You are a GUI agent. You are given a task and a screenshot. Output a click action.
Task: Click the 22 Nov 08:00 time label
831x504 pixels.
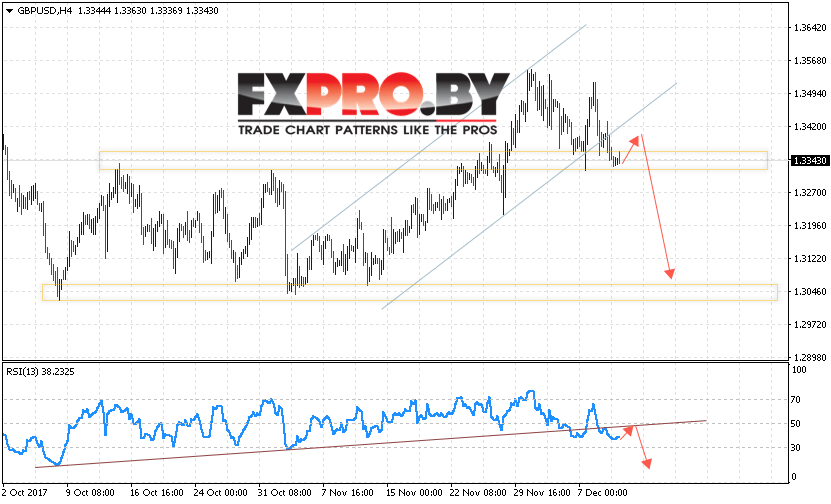click(478, 493)
